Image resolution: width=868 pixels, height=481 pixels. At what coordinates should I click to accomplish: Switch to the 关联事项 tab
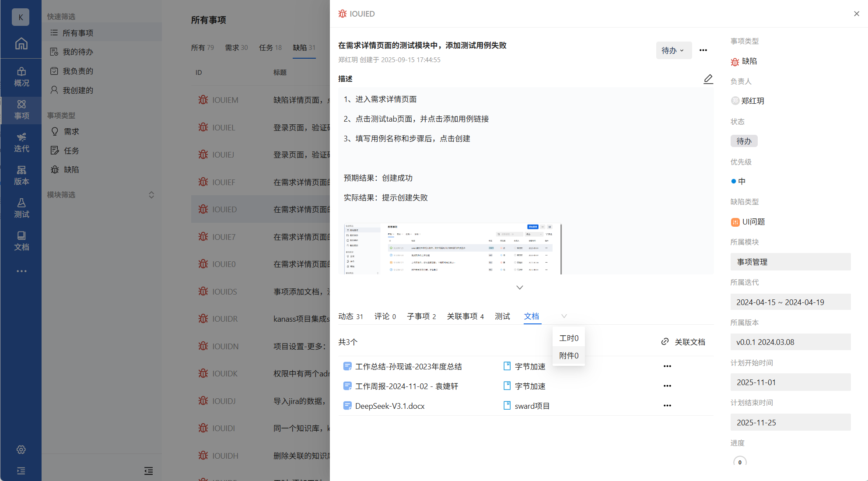(x=465, y=316)
